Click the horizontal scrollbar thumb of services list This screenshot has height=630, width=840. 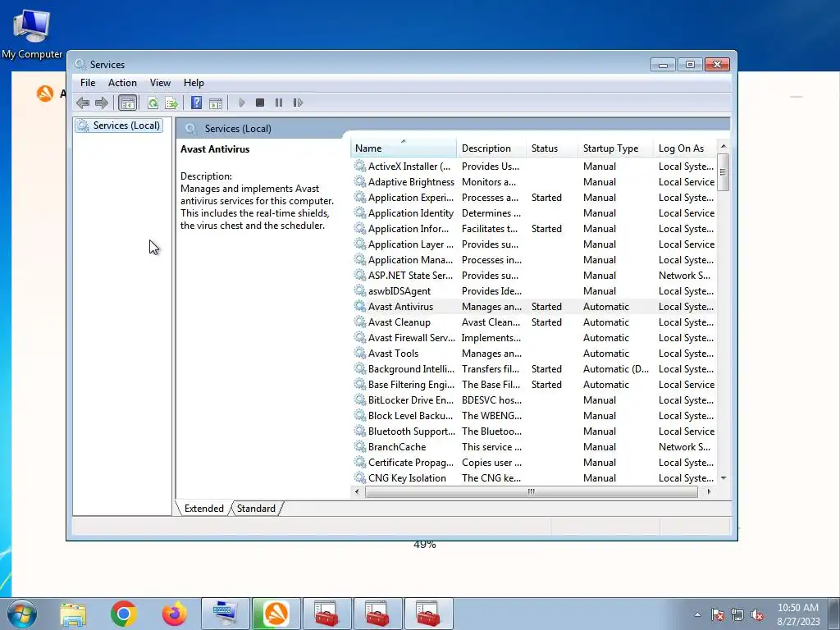[531, 491]
